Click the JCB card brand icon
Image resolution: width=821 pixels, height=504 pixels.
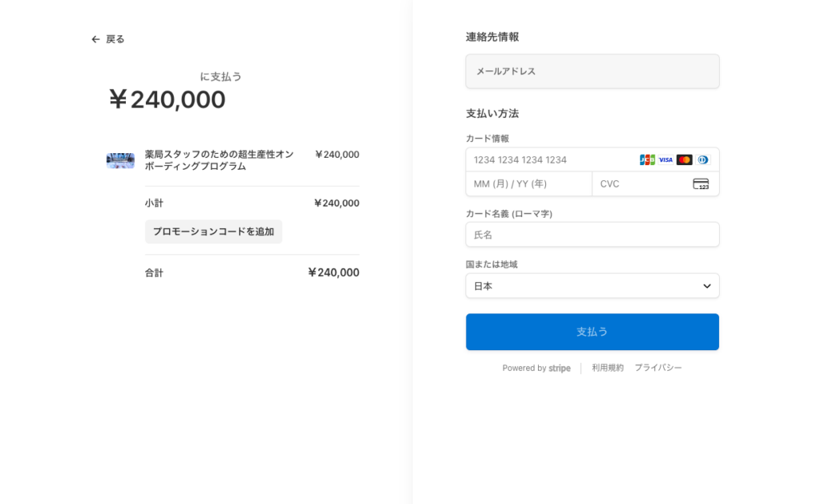pyautogui.click(x=647, y=159)
